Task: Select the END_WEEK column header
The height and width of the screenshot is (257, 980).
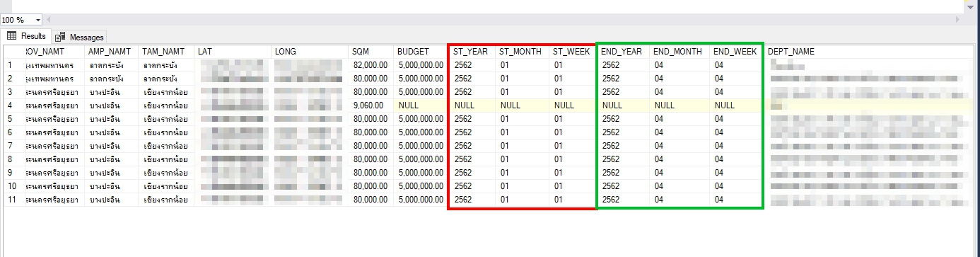Action: coord(735,52)
